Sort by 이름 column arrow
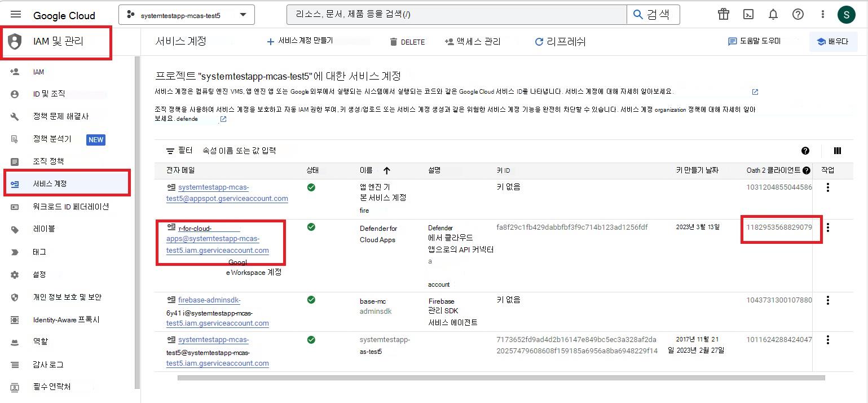The image size is (868, 403). tap(387, 170)
